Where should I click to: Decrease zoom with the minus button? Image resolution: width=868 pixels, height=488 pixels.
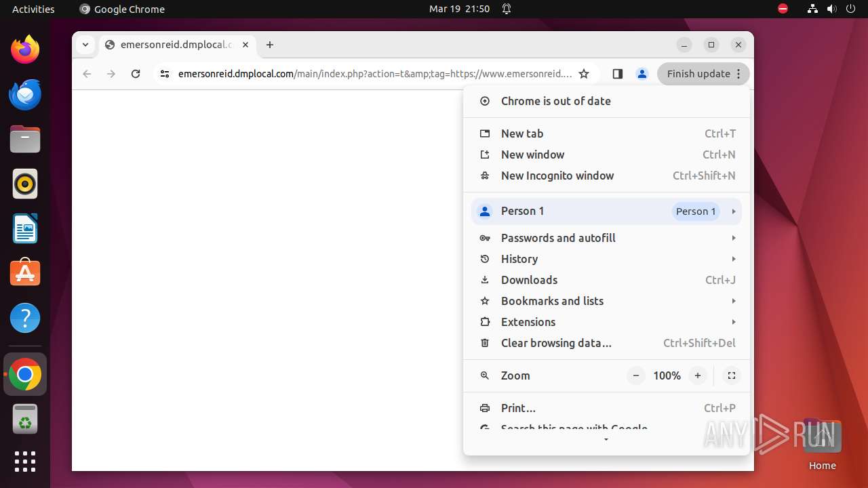(635, 375)
